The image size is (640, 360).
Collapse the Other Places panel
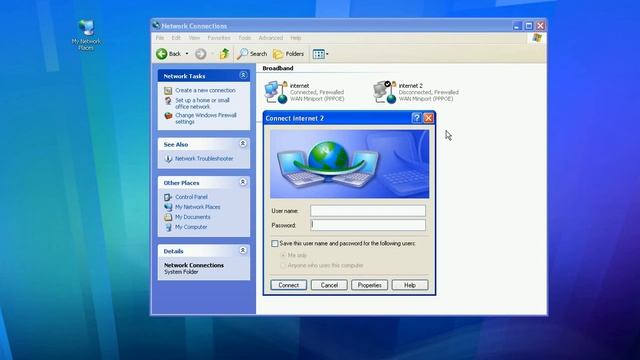pyautogui.click(x=243, y=182)
